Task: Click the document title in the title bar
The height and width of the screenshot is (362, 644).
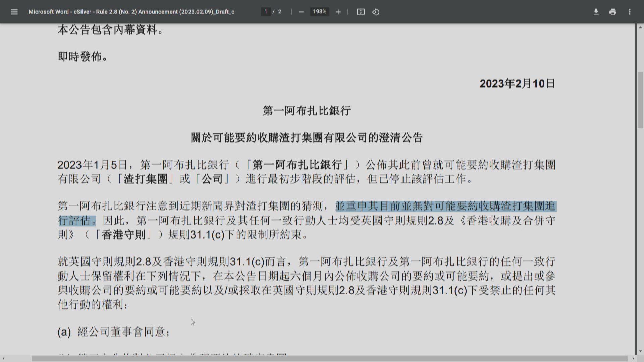Action: [131, 12]
